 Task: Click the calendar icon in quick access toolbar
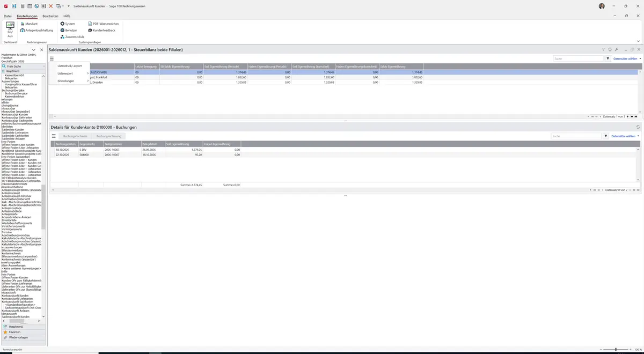pos(30,6)
